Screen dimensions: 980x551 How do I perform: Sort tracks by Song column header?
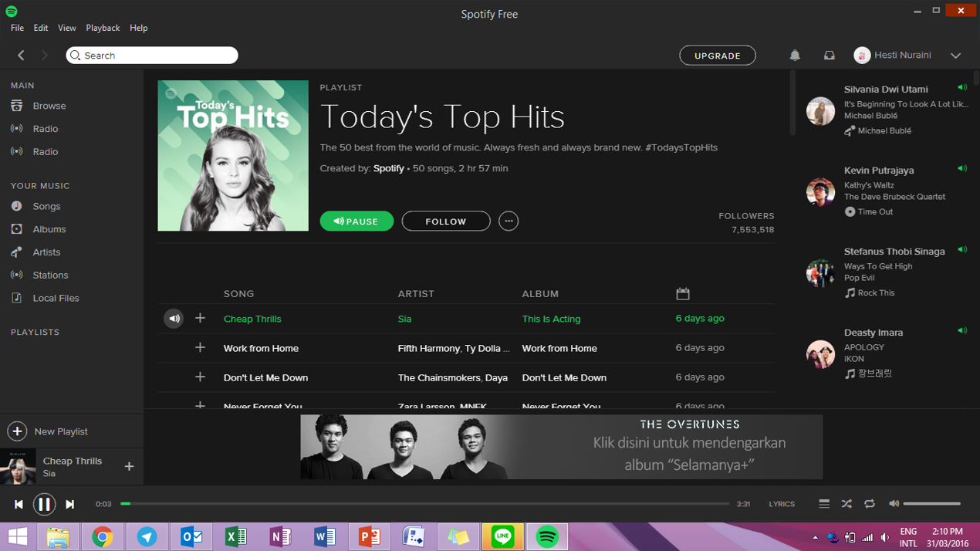coord(238,294)
